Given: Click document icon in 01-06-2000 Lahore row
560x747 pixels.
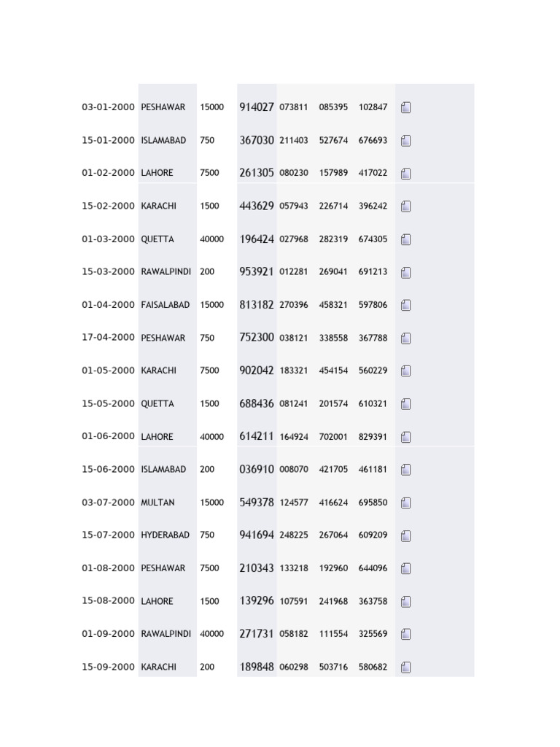Looking at the screenshot, I should pos(405,437).
